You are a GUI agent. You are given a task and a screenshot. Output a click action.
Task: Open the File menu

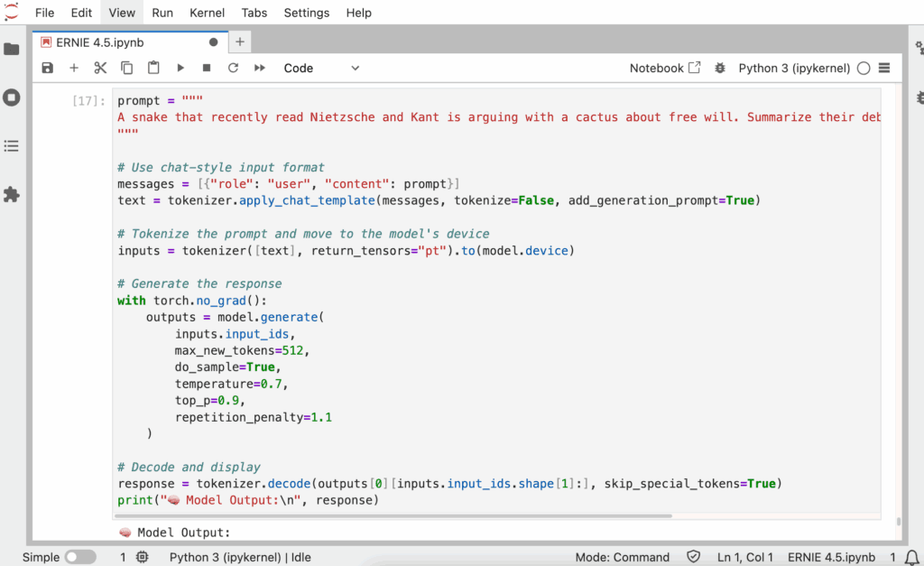tap(45, 13)
